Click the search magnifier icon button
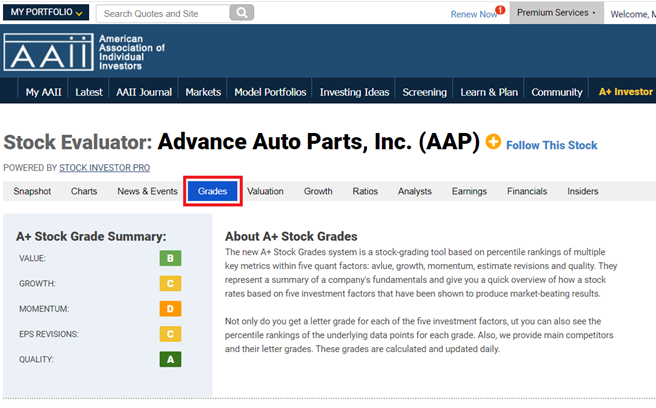656x408 pixels. [241, 13]
